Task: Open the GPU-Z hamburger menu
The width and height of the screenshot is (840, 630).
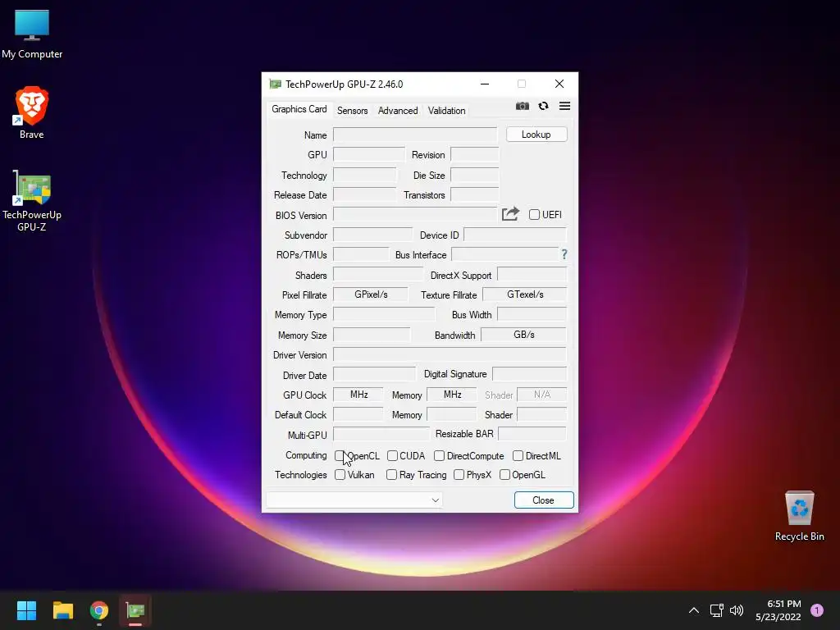Action: [564, 106]
